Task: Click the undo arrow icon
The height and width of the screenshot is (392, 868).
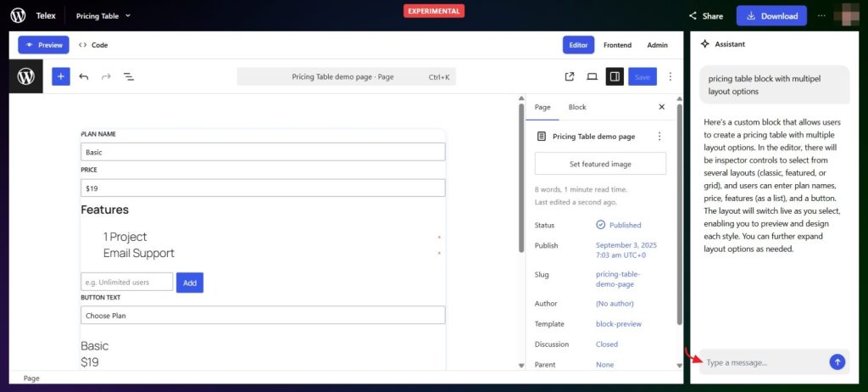Action: [x=83, y=76]
